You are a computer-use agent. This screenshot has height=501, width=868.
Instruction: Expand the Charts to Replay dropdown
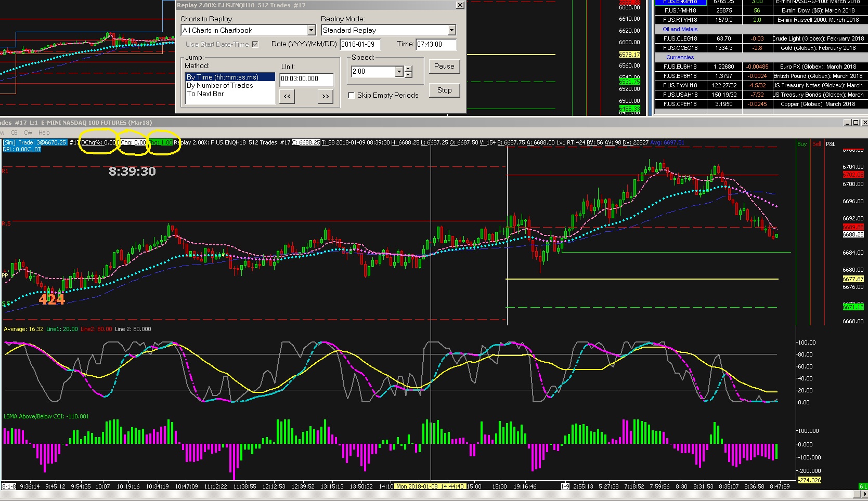tap(311, 31)
